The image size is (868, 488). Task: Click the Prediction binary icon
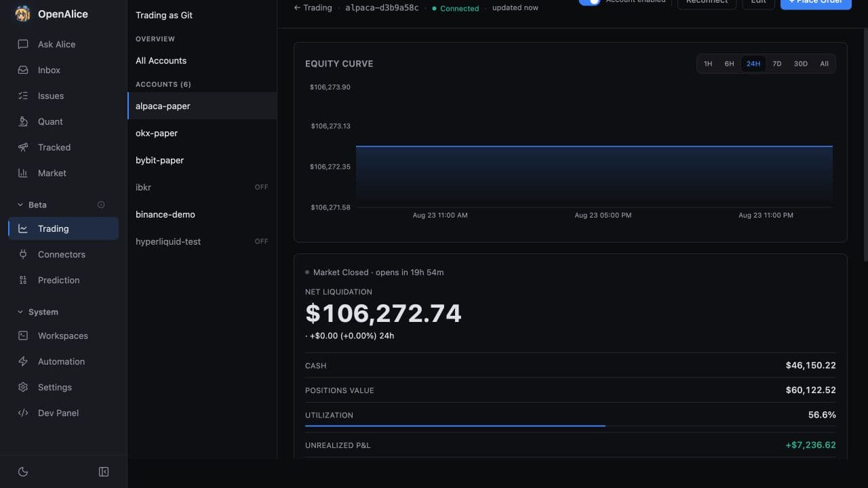point(23,280)
